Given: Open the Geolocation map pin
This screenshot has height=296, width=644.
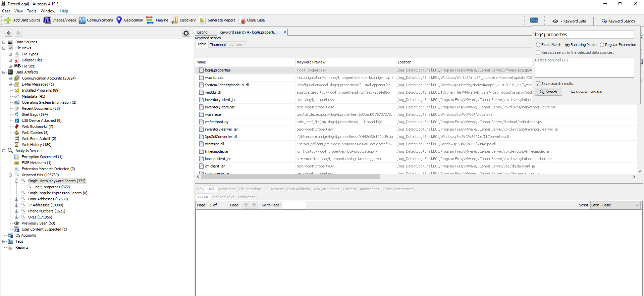Looking at the screenshot, I should pos(119,20).
